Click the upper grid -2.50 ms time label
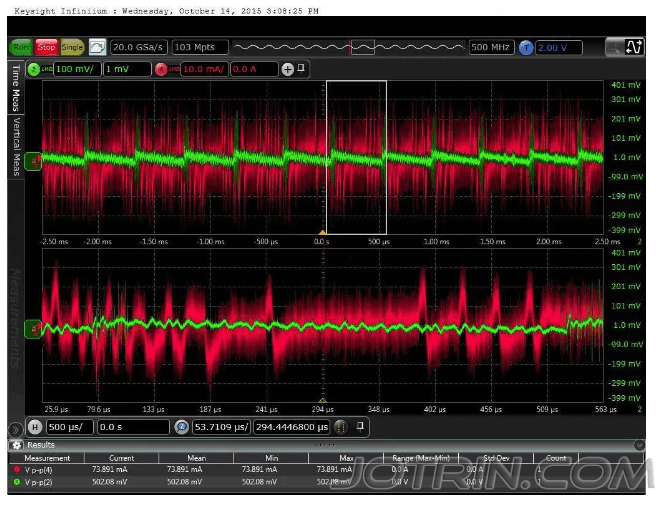658x506 pixels. click(x=54, y=241)
